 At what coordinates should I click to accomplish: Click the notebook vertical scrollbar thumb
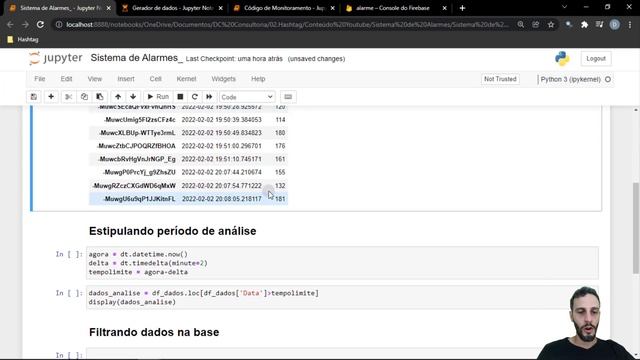point(636,228)
